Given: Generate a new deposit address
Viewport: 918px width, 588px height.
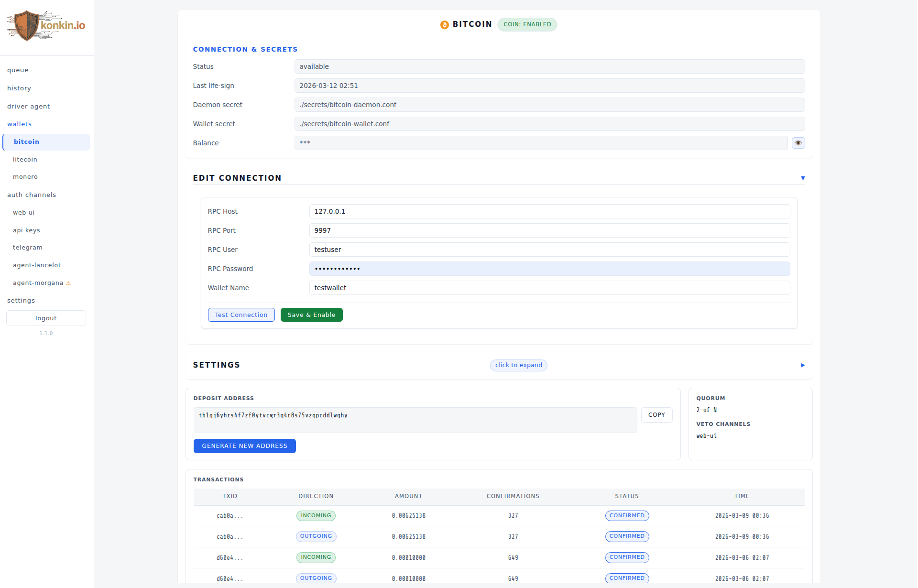Looking at the screenshot, I should click(x=244, y=446).
